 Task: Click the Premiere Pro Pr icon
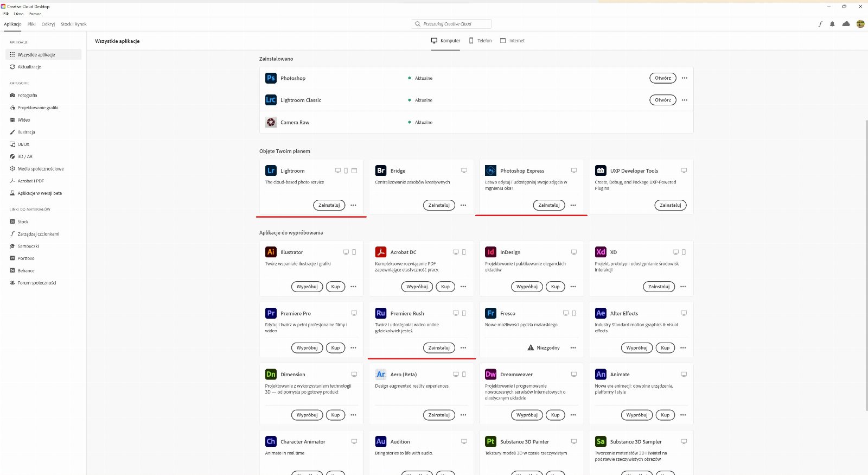coord(271,313)
